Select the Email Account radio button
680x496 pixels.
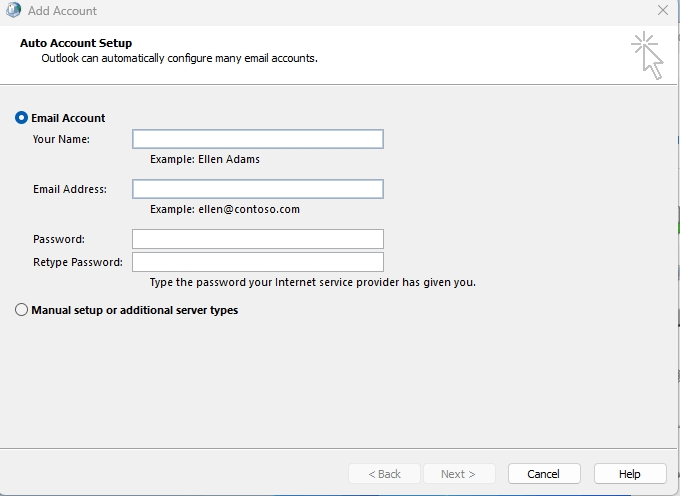[x=22, y=118]
